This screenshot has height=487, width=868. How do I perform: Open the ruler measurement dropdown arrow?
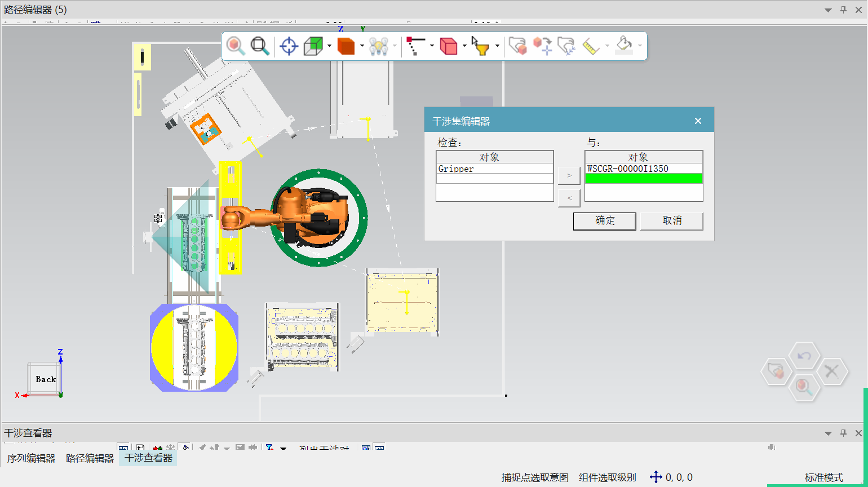tap(607, 46)
